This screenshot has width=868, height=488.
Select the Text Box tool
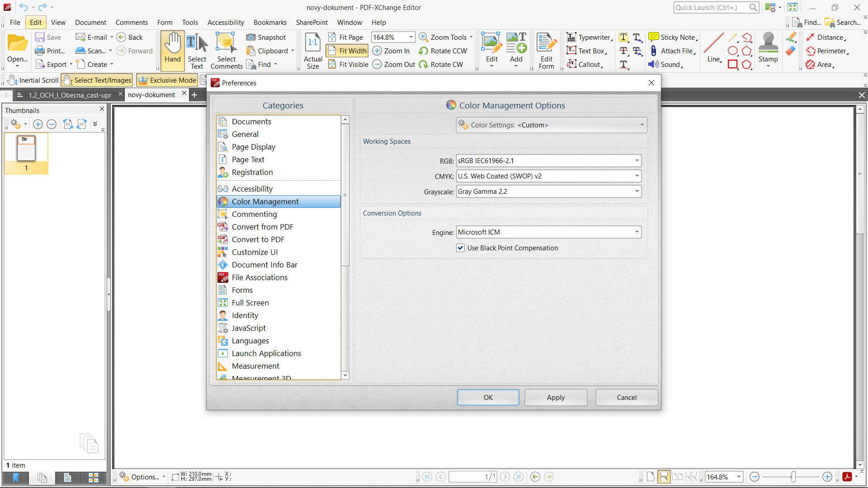coord(587,51)
